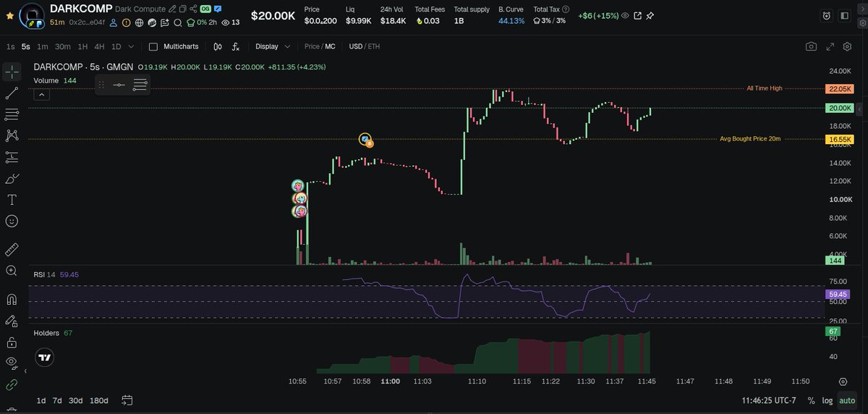Select the forecasting position tool
The height and width of the screenshot is (414, 868).
tap(12, 157)
